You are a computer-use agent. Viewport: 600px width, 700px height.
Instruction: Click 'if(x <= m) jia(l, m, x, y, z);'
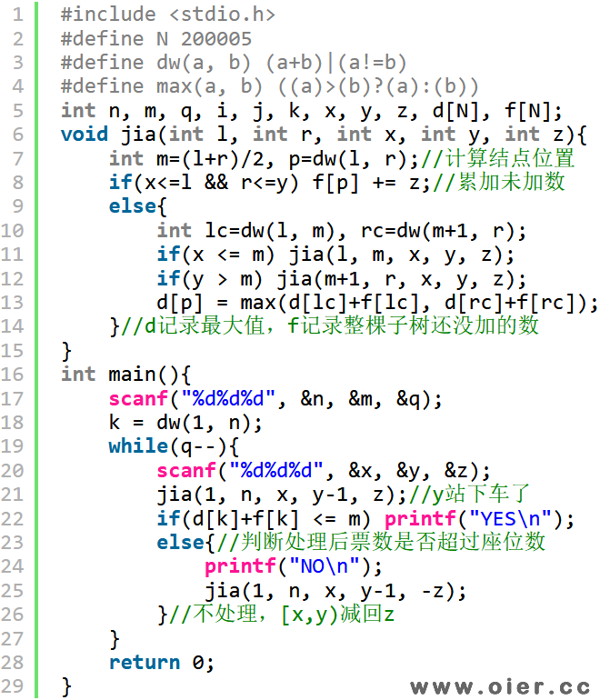tap(335, 255)
